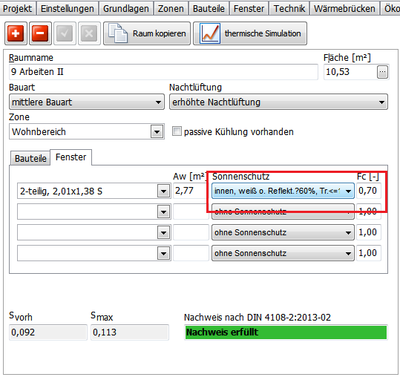Click the Raum kopieren button
The image size is (400, 377).
(147, 33)
